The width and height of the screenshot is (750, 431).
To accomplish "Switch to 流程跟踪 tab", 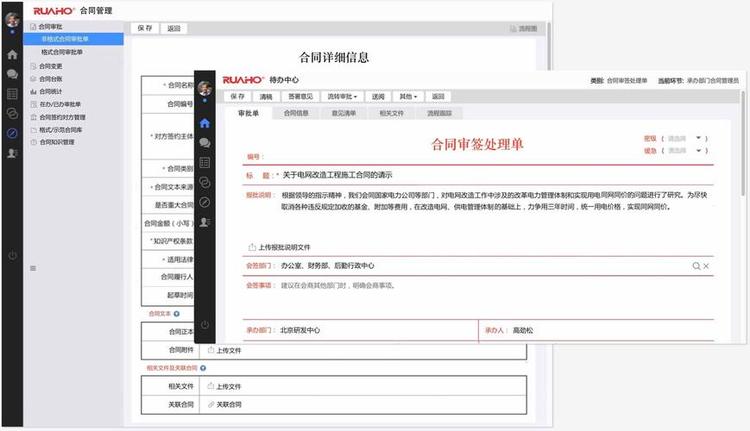I will 440,113.
